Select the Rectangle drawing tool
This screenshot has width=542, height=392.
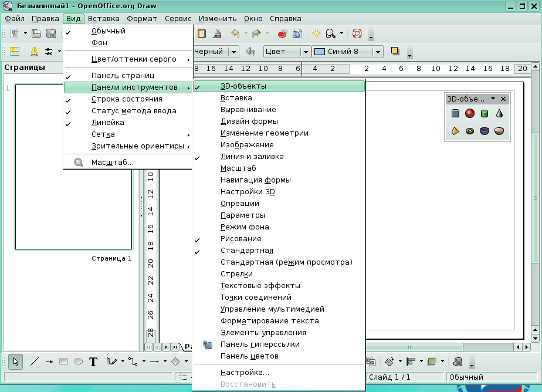point(63,361)
